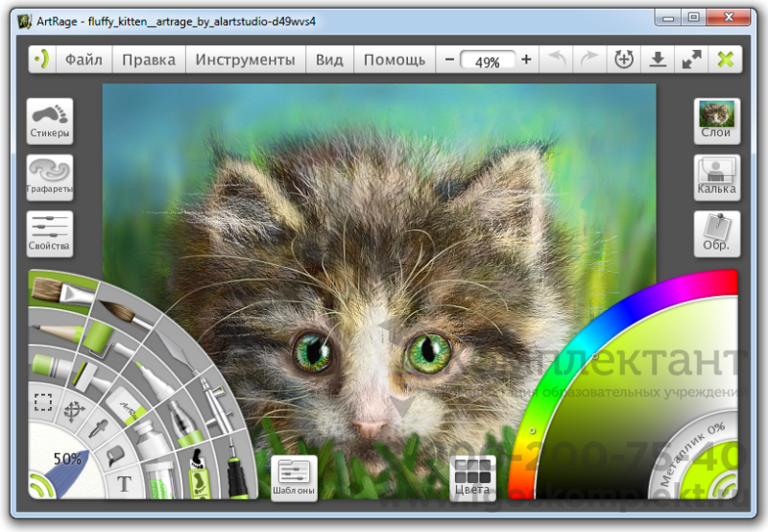Toggle the Свойства (Settings) panel
The width and height of the screenshot is (768, 532).
point(50,233)
